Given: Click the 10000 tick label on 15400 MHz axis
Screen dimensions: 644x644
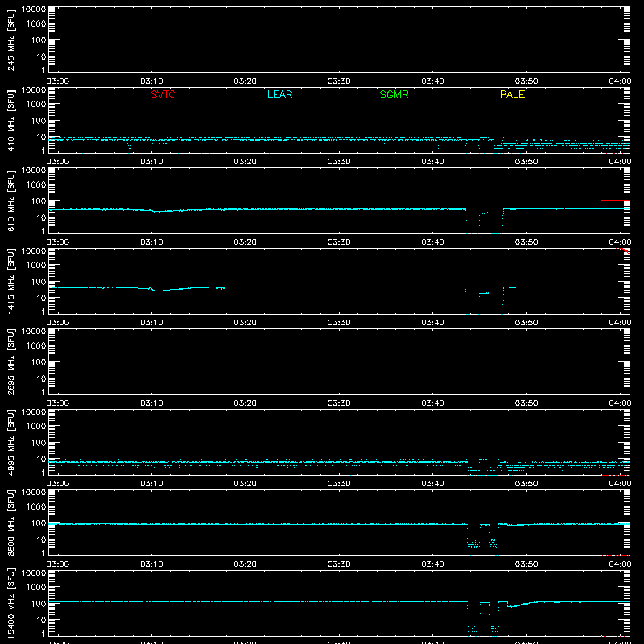Looking at the screenshot, I should pyautogui.click(x=34, y=573).
